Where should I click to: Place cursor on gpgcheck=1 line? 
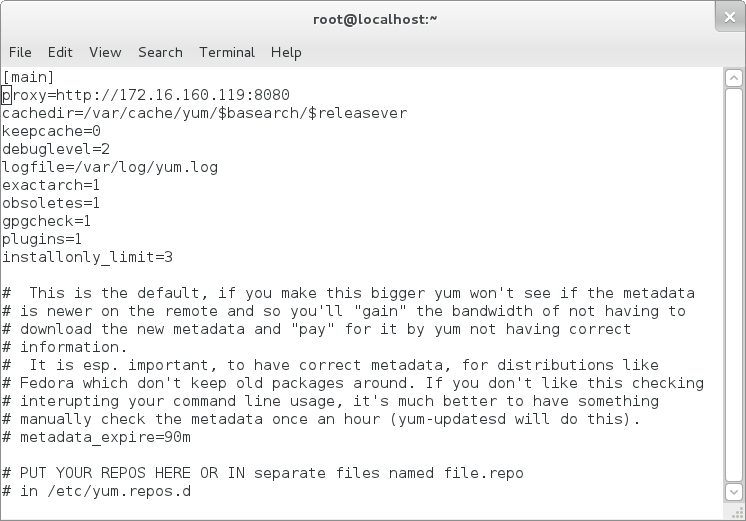pyautogui.click(x=46, y=221)
